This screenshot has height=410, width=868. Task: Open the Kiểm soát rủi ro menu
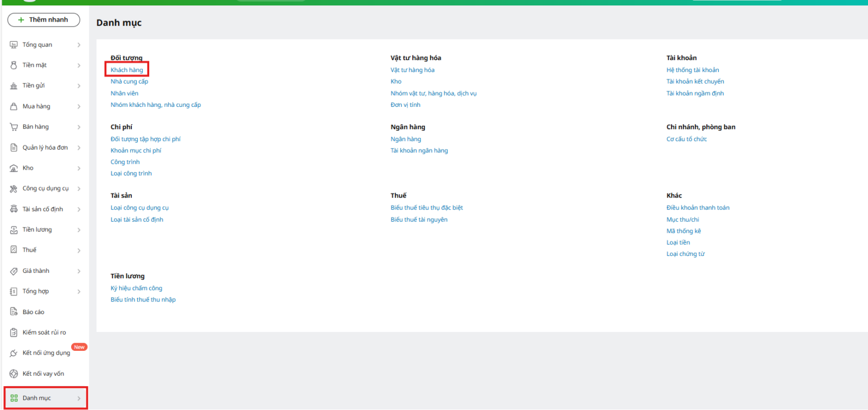click(x=44, y=332)
